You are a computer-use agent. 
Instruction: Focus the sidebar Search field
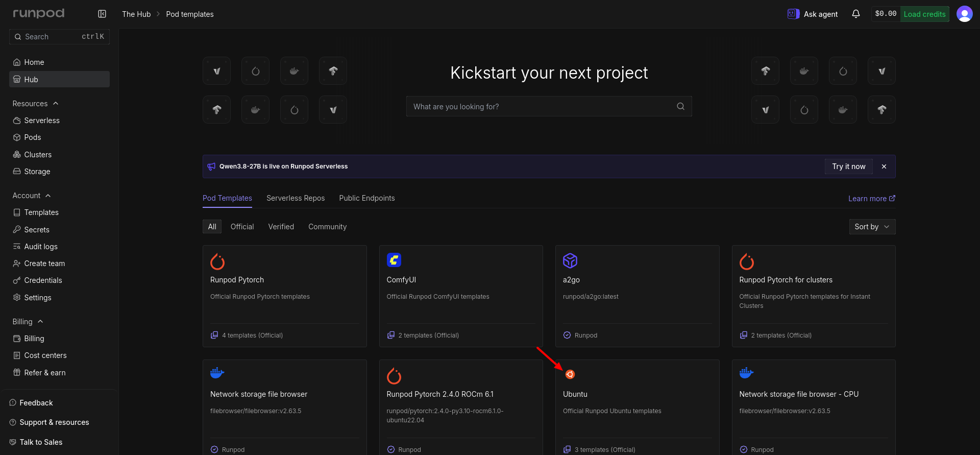[59, 37]
